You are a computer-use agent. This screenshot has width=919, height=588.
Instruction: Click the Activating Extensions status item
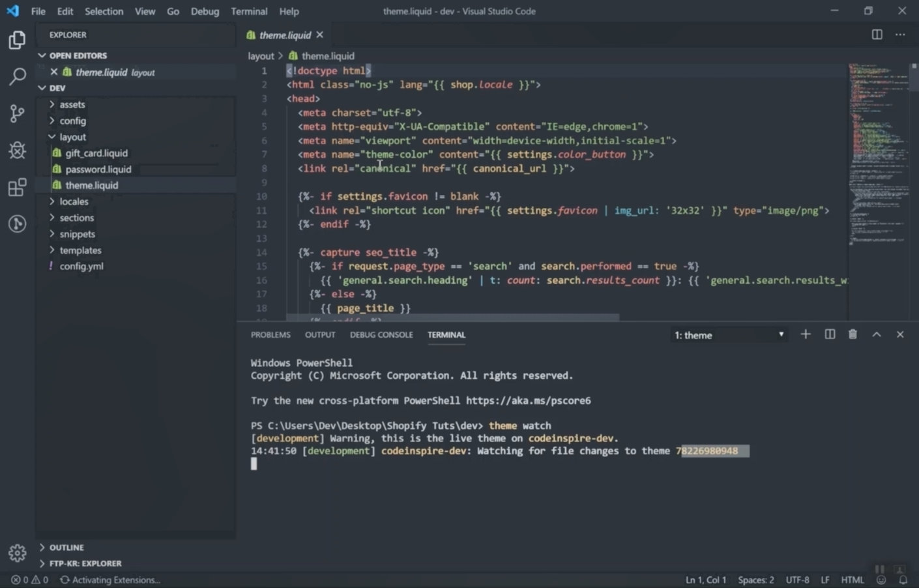point(110,580)
